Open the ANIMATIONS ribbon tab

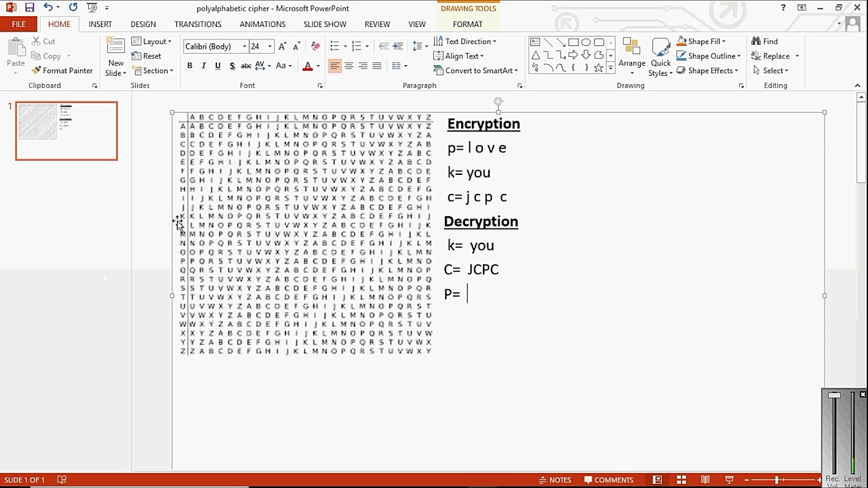[x=262, y=24]
